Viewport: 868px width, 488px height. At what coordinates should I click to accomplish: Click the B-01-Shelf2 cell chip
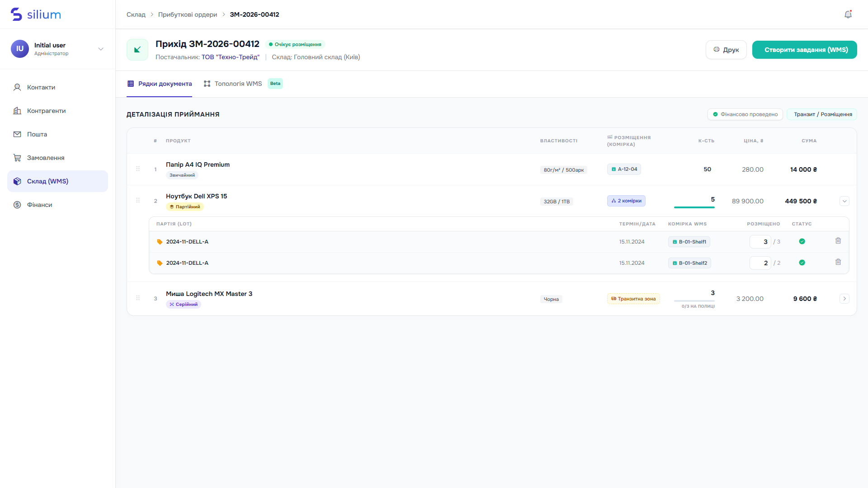point(689,263)
